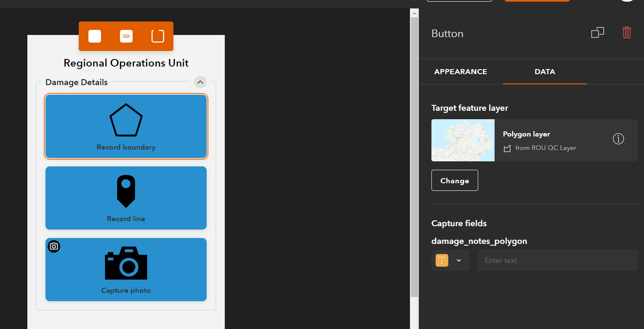
Task: Click into the Enter text capture field
Action: coord(557,260)
